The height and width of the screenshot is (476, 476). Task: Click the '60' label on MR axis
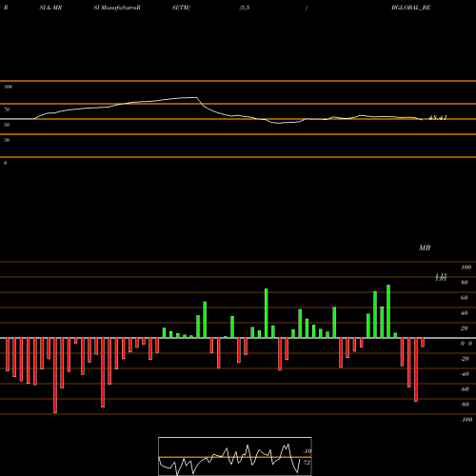[465, 298]
